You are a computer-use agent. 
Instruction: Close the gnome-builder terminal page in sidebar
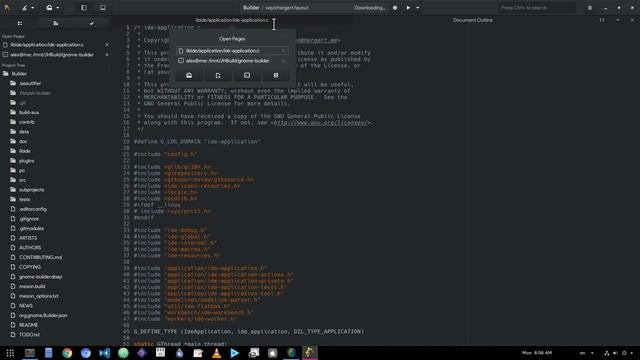coord(107,54)
